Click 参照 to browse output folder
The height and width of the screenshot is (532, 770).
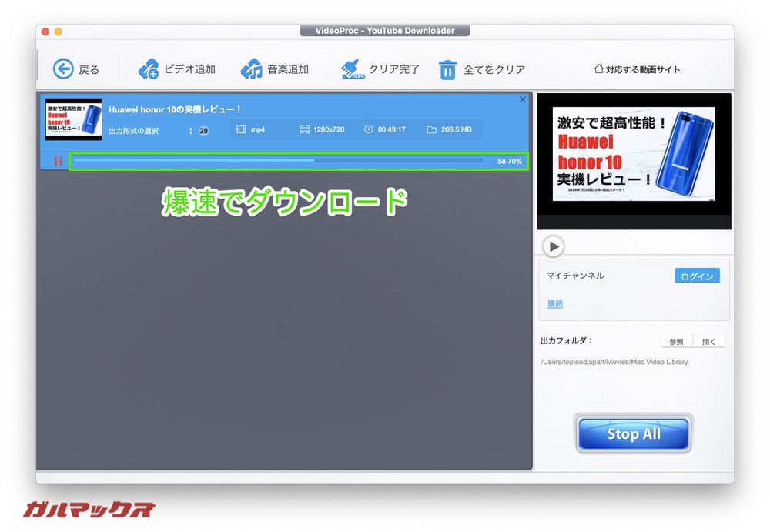[x=675, y=341]
